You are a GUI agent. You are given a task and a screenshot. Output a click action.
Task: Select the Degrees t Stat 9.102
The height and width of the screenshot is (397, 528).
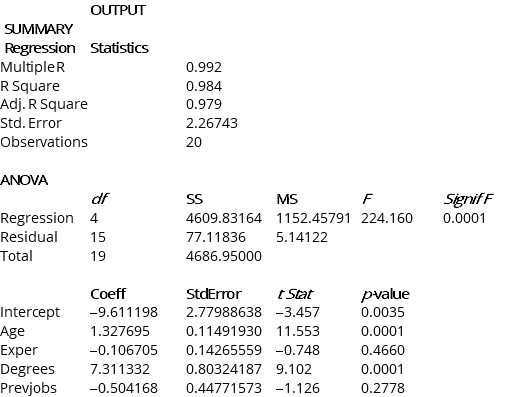[294, 369]
